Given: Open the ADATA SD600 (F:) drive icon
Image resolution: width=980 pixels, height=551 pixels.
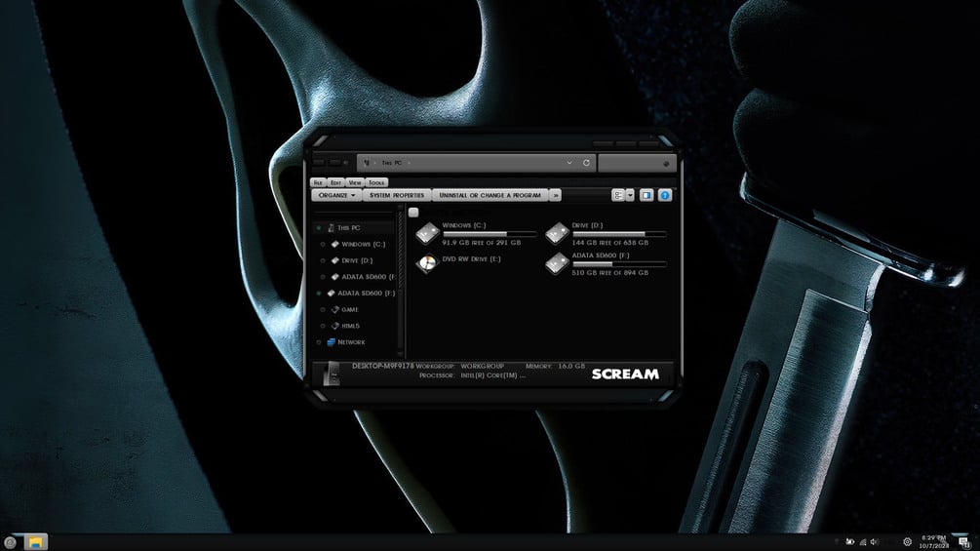Looking at the screenshot, I should click(557, 263).
